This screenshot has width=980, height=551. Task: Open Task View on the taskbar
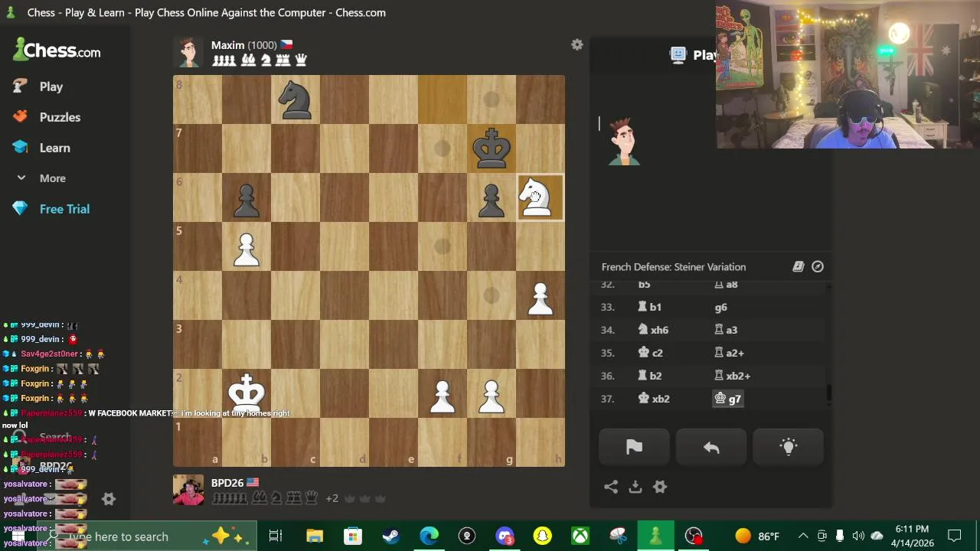point(276,536)
